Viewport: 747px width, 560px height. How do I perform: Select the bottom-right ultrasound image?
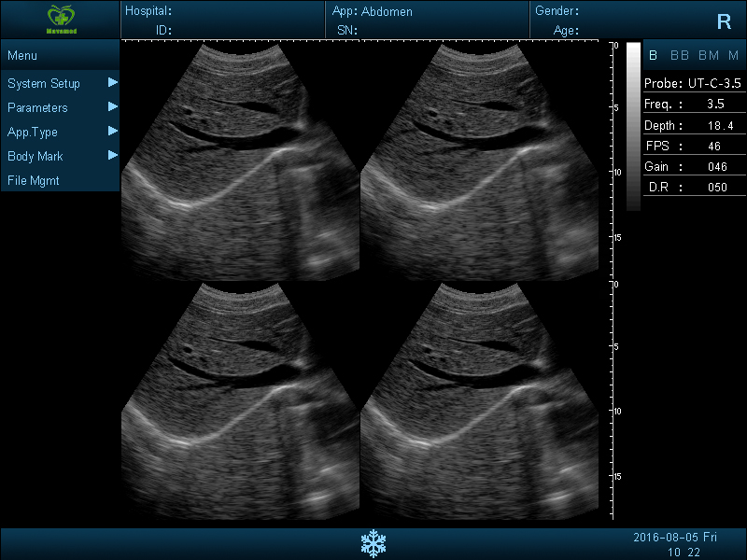[479, 401]
